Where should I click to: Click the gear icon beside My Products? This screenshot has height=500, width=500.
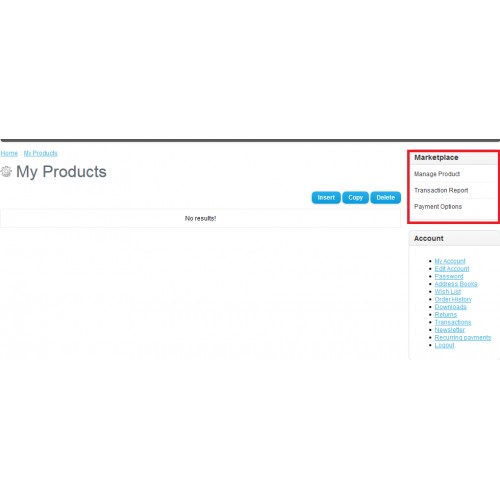pos(6,172)
